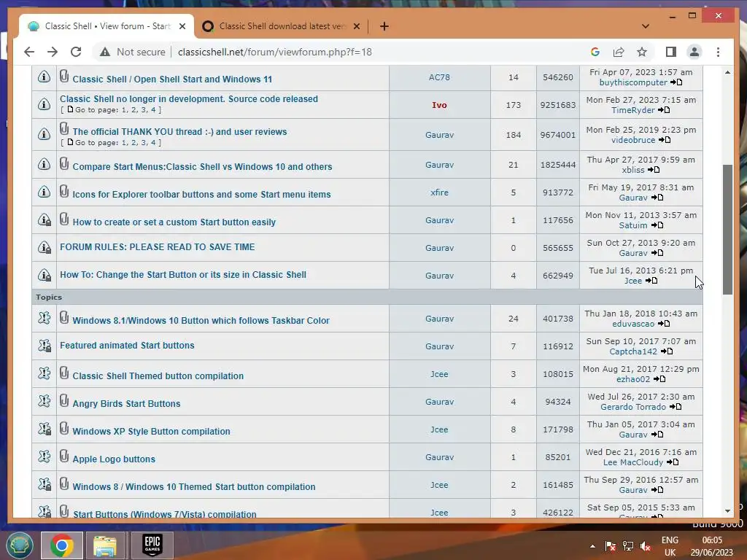Viewport: 747px width, 560px height.
Task: Click the muted volume tray icon
Action: click(x=646, y=546)
